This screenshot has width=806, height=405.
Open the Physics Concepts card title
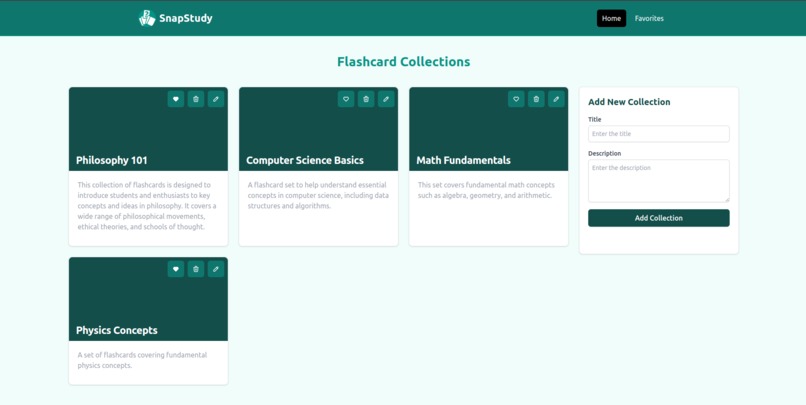coord(117,330)
